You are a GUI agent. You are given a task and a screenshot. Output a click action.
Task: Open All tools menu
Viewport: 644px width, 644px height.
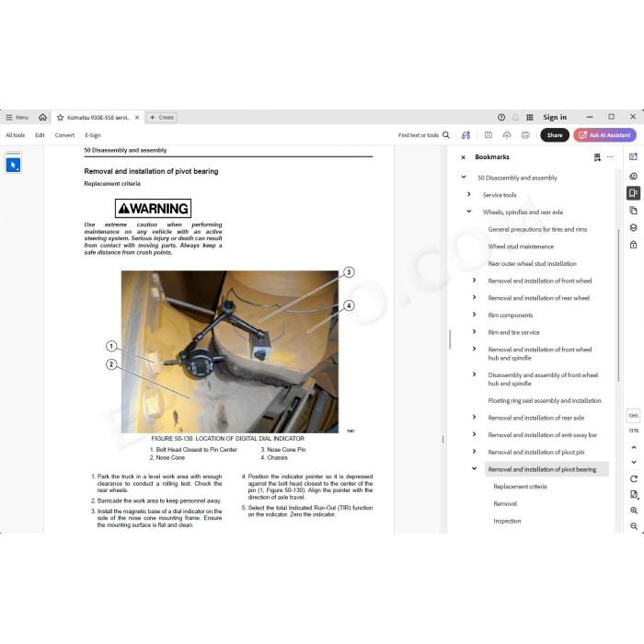tap(16, 135)
